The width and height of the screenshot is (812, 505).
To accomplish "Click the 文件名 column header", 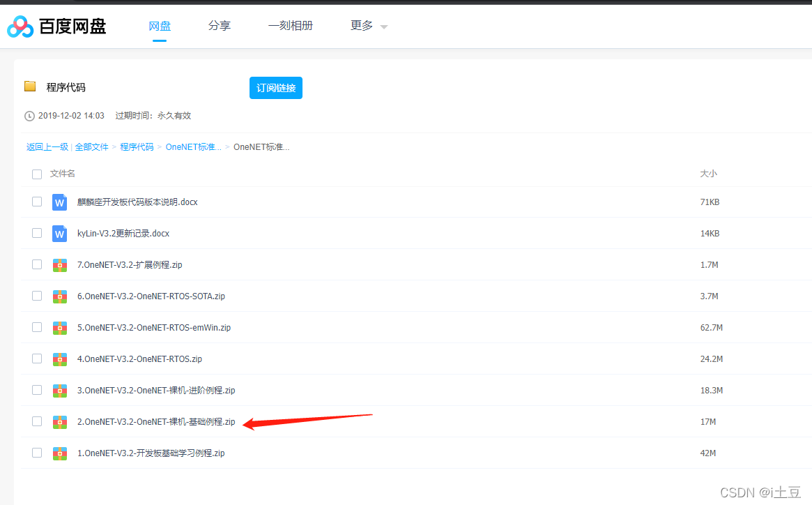I will 62,174.
